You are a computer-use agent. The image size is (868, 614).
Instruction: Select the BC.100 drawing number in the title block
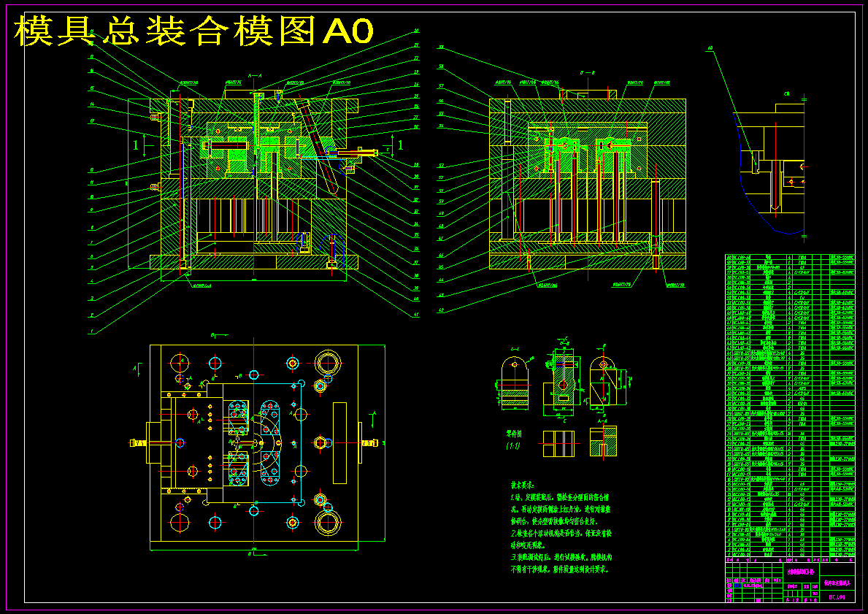click(837, 596)
